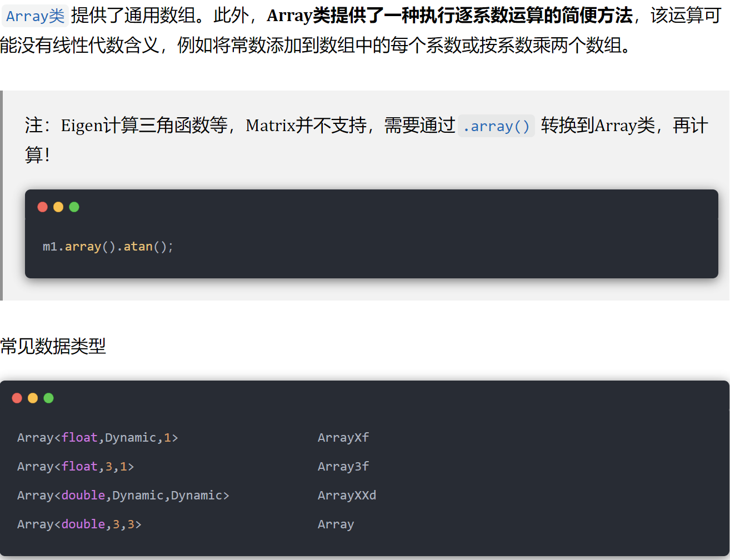Click the '.array()' inline code tag
The image size is (730, 560).
496,126
